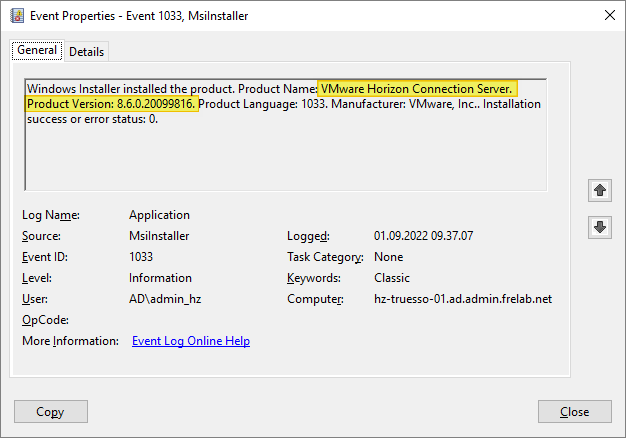Click the Source value MsiInstaller
The image size is (626, 438).
point(159,236)
